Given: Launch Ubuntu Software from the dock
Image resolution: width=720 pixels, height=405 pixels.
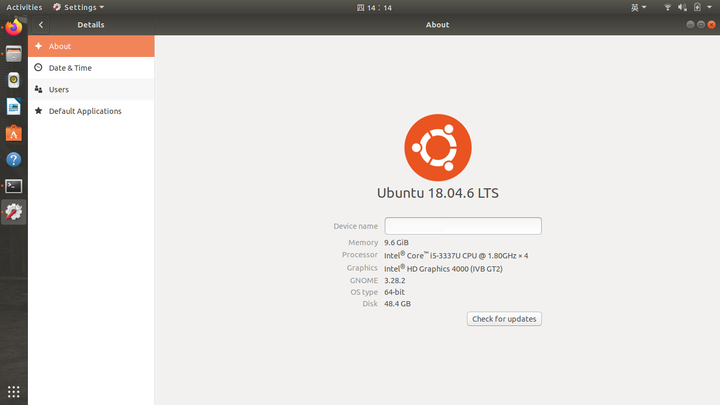Looking at the screenshot, I should [14, 133].
